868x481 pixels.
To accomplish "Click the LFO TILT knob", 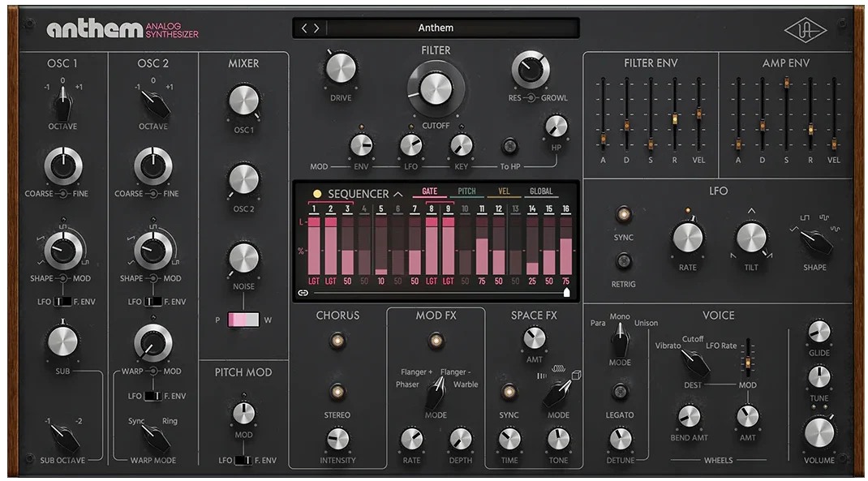I will [751, 238].
